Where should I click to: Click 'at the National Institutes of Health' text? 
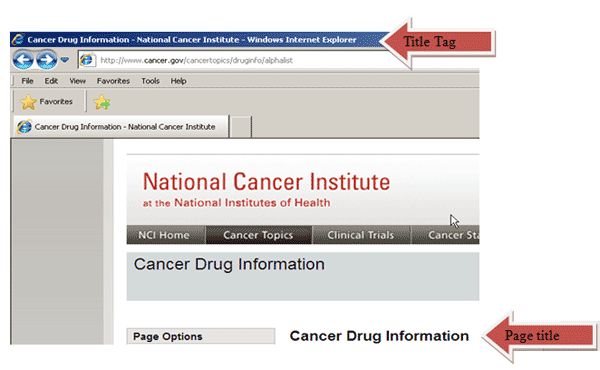point(236,203)
